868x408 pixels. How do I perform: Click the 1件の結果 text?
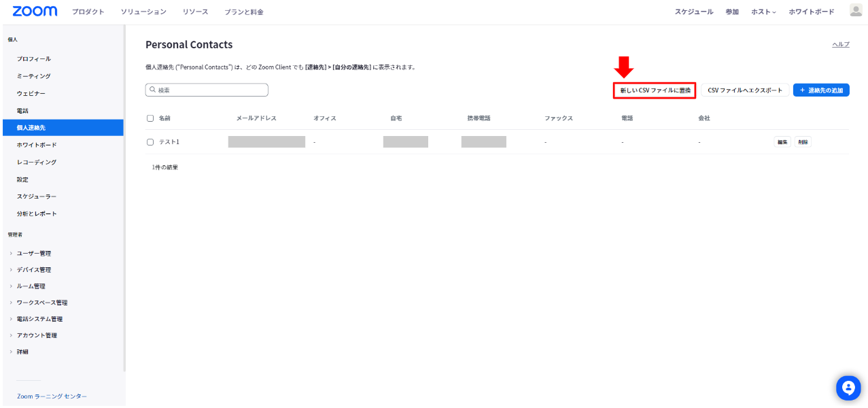pos(165,167)
